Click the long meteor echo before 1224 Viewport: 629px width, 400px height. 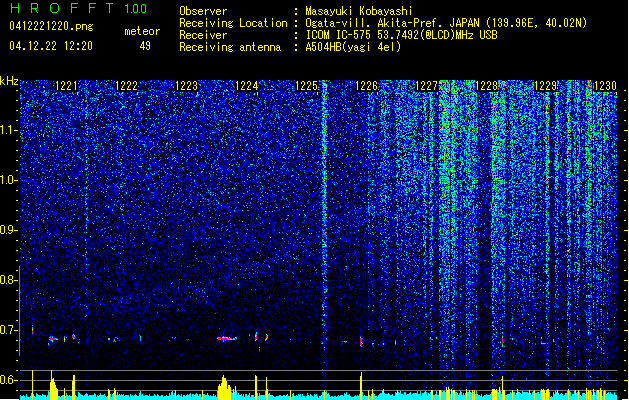click(x=227, y=339)
